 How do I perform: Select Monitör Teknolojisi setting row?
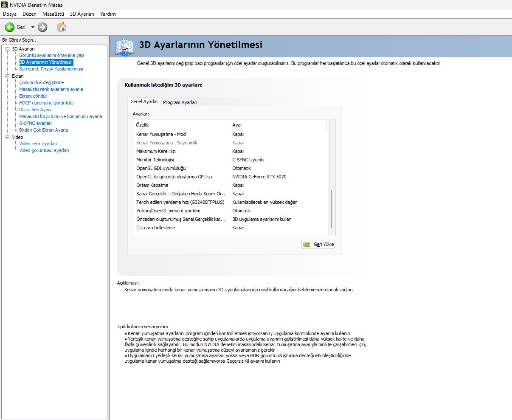[x=231, y=160]
